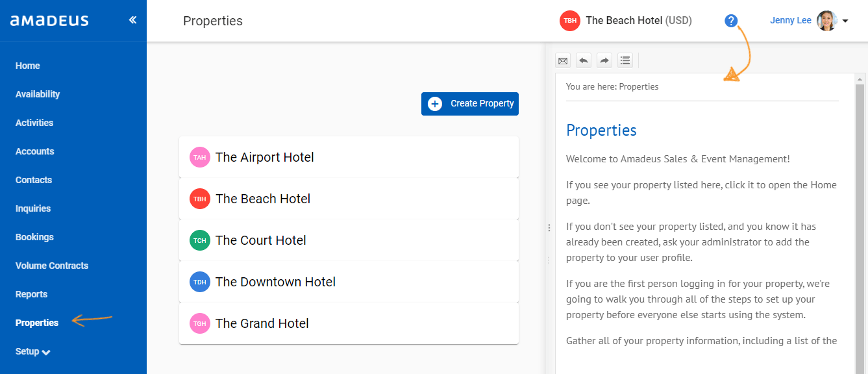This screenshot has width=868, height=374.
Task: Click the help panel splitter handle dots
Action: point(549,228)
